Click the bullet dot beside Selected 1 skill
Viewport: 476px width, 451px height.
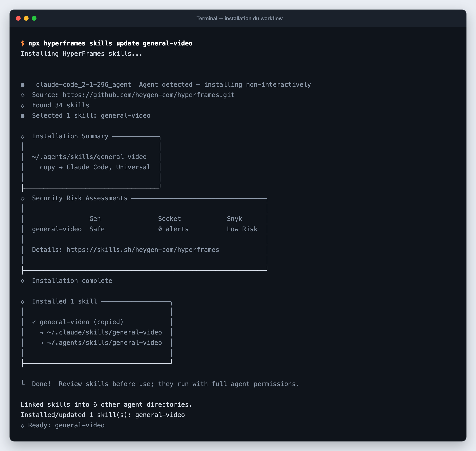click(23, 116)
